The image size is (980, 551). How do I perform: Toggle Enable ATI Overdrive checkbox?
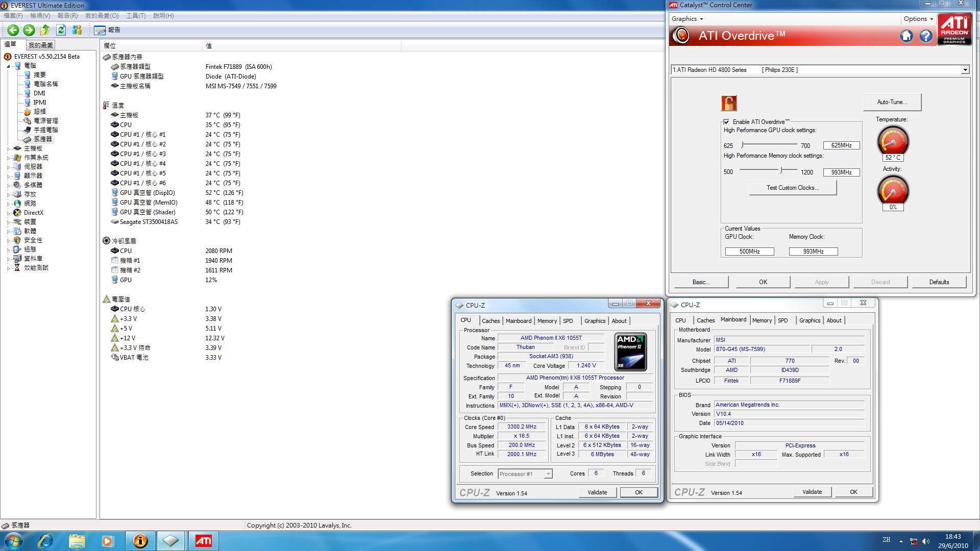tap(726, 122)
